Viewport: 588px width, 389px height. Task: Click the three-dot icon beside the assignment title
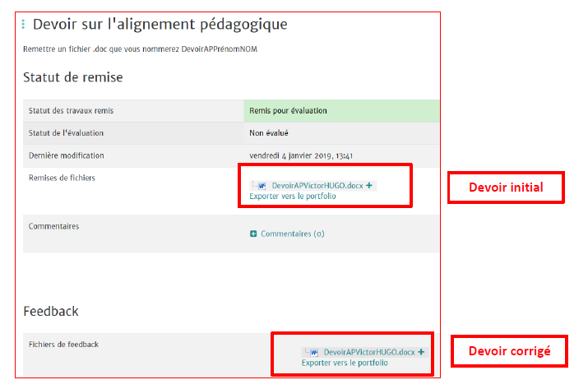click(23, 25)
